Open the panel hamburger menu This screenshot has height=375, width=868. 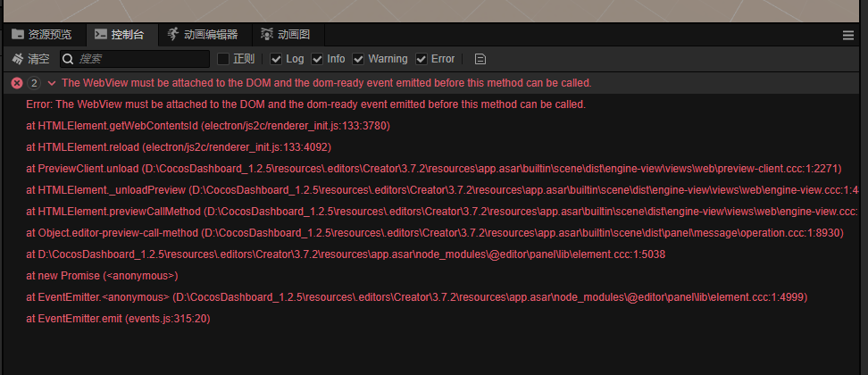click(x=848, y=36)
